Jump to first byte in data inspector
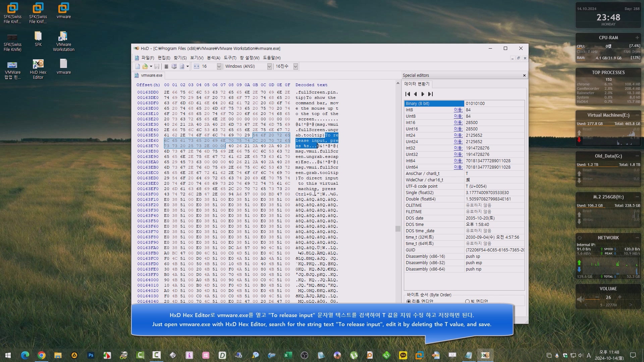This screenshot has width=644, height=362. (408, 94)
